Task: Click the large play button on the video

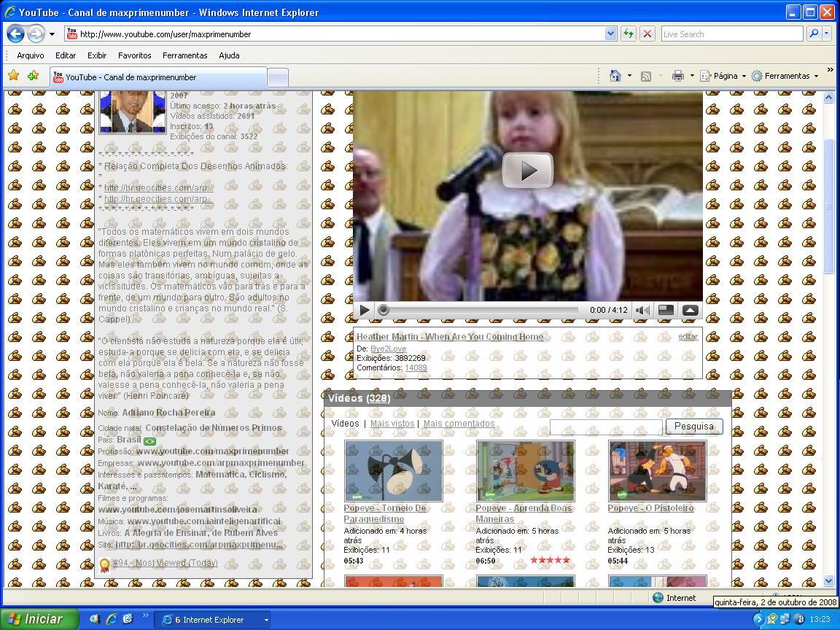Action: coord(528,171)
